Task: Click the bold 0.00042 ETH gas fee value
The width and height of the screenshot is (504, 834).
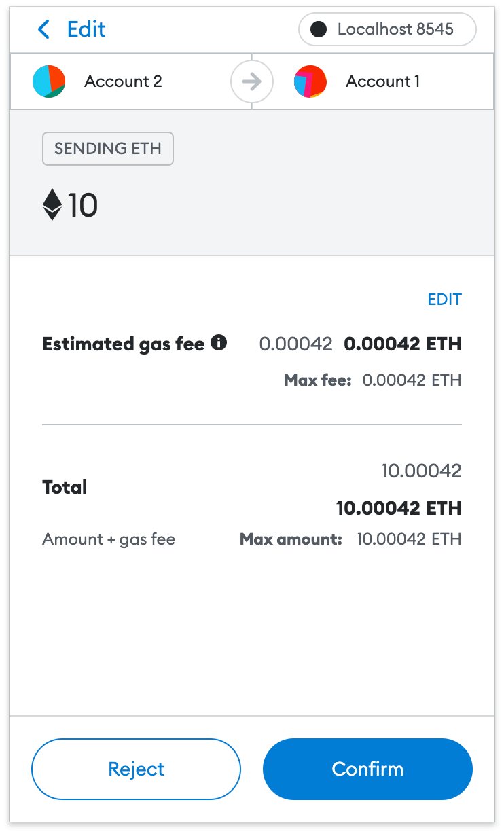Action: (x=403, y=344)
